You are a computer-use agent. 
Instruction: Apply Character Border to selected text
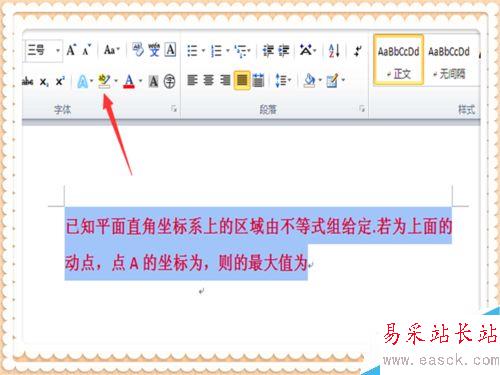pos(170,50)
